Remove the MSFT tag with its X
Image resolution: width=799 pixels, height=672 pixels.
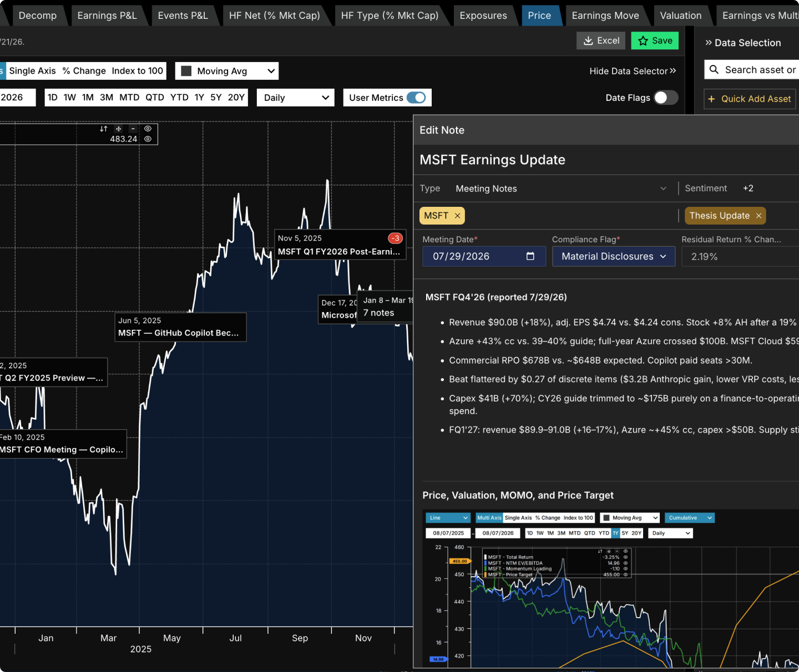(458, 216)
